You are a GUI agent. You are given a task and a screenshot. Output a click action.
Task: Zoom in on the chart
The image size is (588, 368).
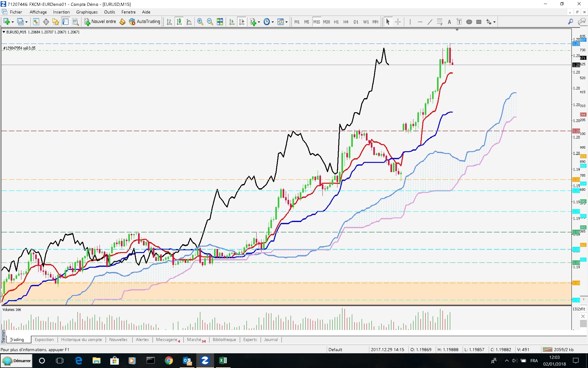(x=200, y=22)
